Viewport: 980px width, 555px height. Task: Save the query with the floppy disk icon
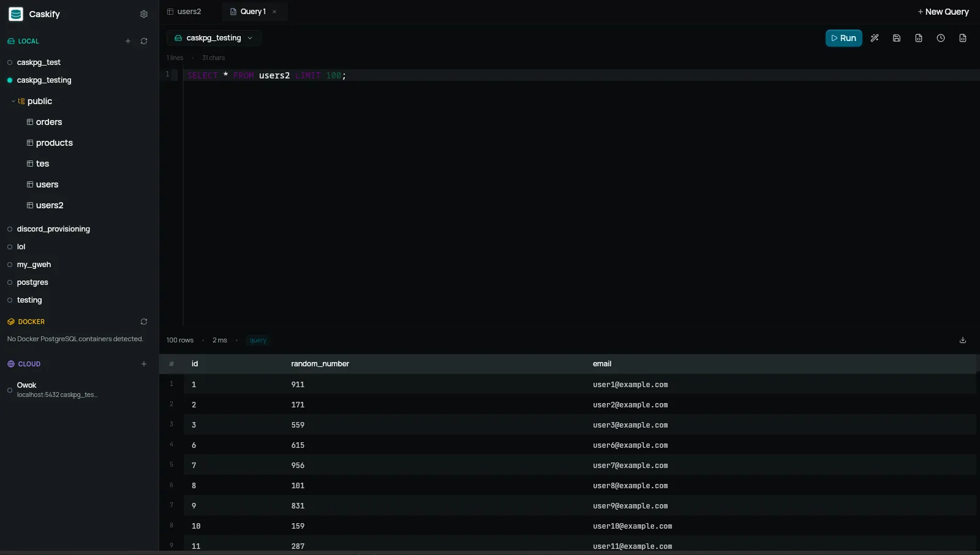pyautogui.click(x=897, y=38)
